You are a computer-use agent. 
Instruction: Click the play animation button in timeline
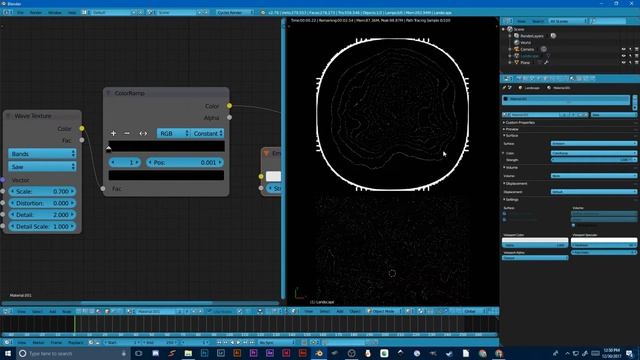coord(238,342)
